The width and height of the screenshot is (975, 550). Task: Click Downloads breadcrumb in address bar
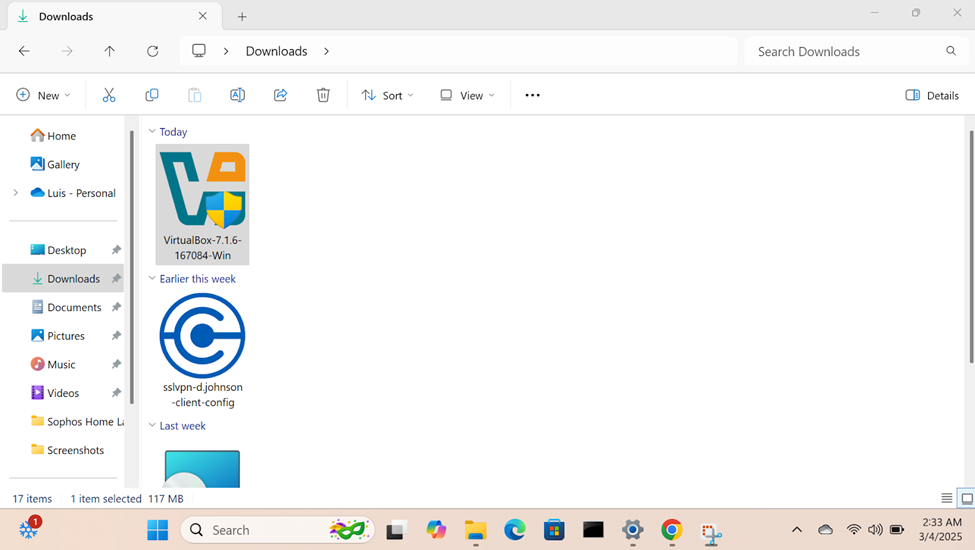coord(277,51)
